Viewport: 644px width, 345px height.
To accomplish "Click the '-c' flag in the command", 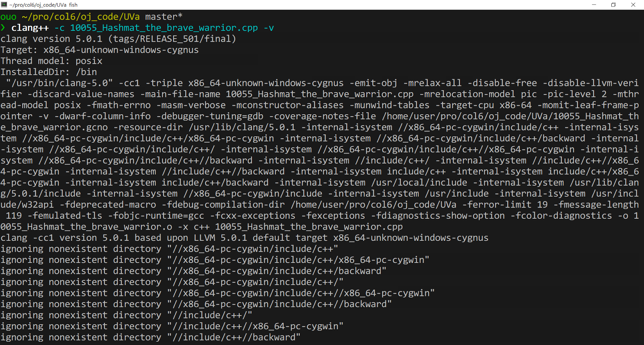I will pyautogui.click(x=59, y=28).
